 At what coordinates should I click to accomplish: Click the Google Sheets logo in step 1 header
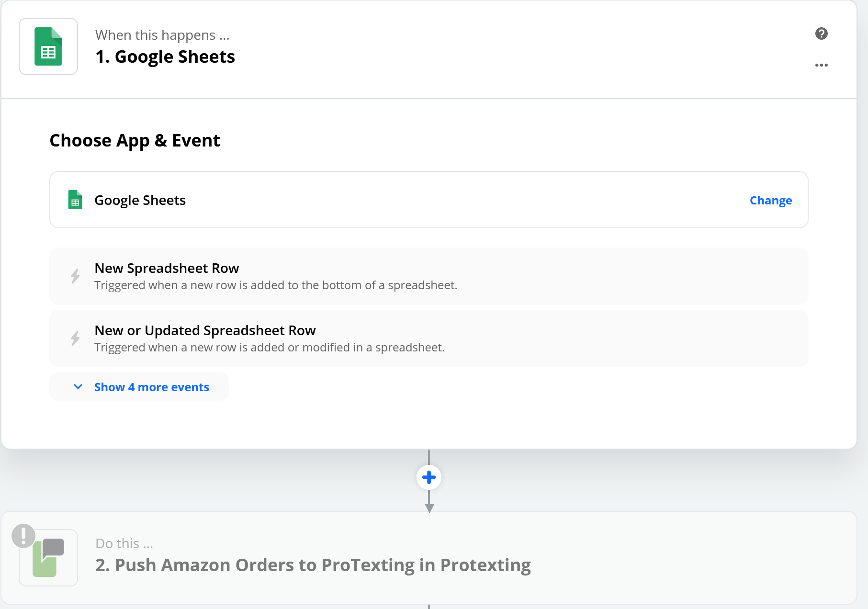point(48,46)
